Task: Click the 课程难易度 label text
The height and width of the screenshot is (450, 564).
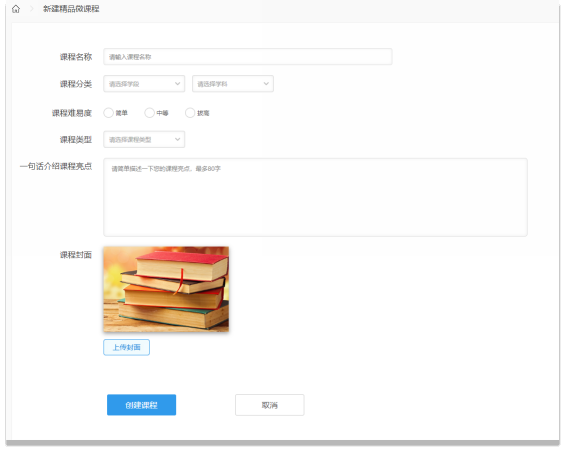Action: (72, 113)
